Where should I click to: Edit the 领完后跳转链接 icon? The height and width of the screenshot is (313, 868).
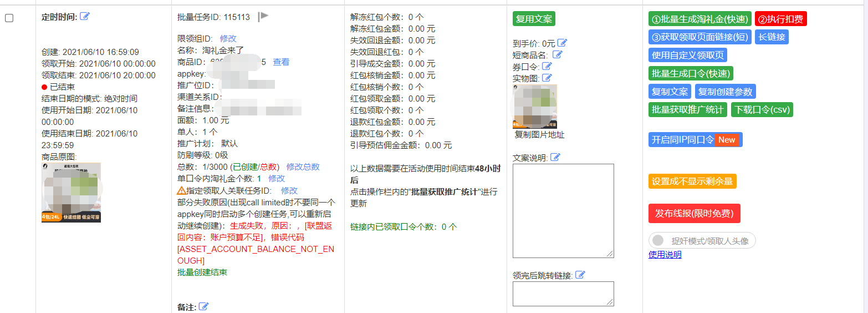click(580, 275)
